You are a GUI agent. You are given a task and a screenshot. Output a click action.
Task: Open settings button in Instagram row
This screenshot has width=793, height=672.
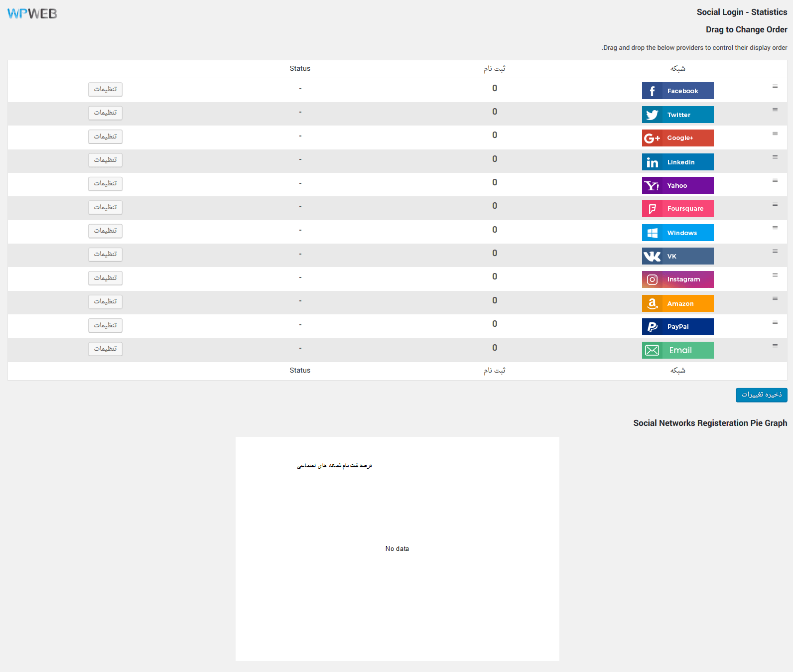point(105,278)
